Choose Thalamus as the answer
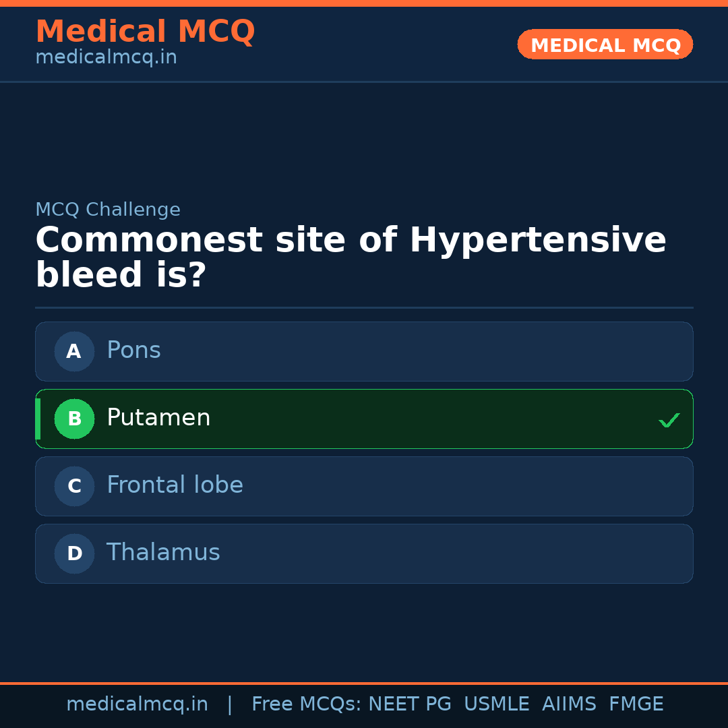728x728 pixels. [364, 553]
